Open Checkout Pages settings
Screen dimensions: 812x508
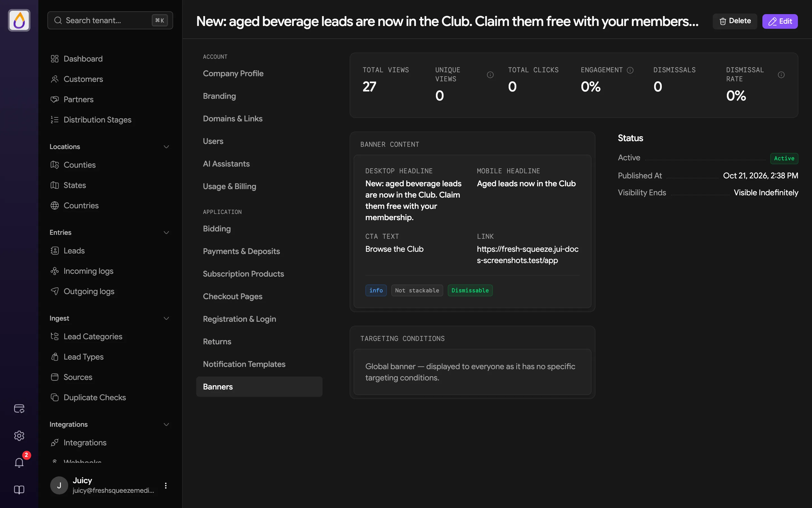pos(259,296)
